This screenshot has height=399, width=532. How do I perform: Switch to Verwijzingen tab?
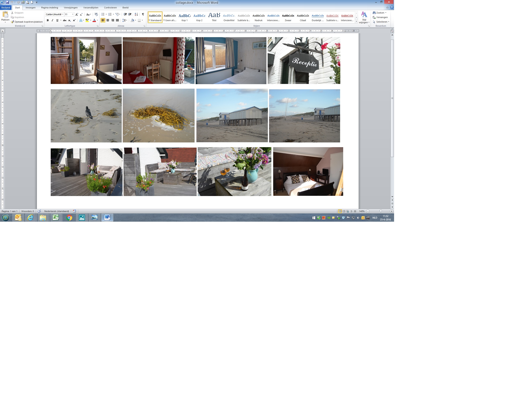(x=70, y=7)
